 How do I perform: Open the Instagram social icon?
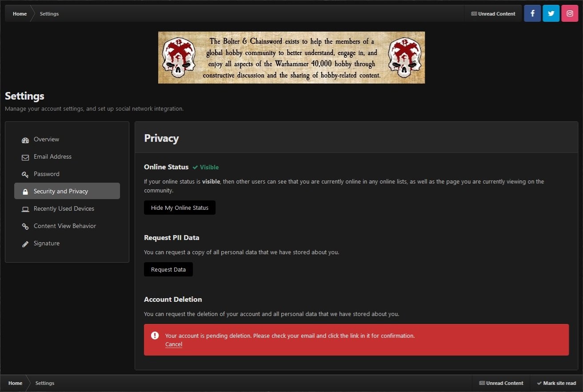(x=570, y=13)
